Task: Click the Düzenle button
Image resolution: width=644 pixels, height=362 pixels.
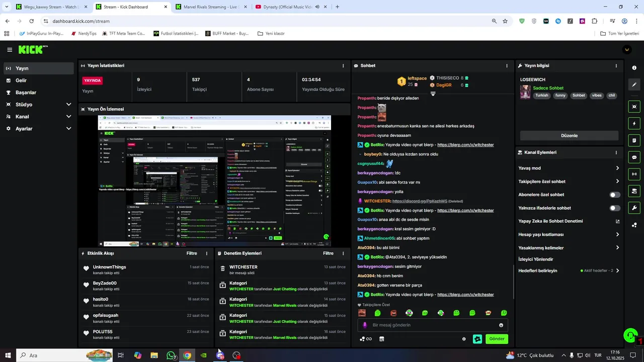Action: (x=569, y=136)
